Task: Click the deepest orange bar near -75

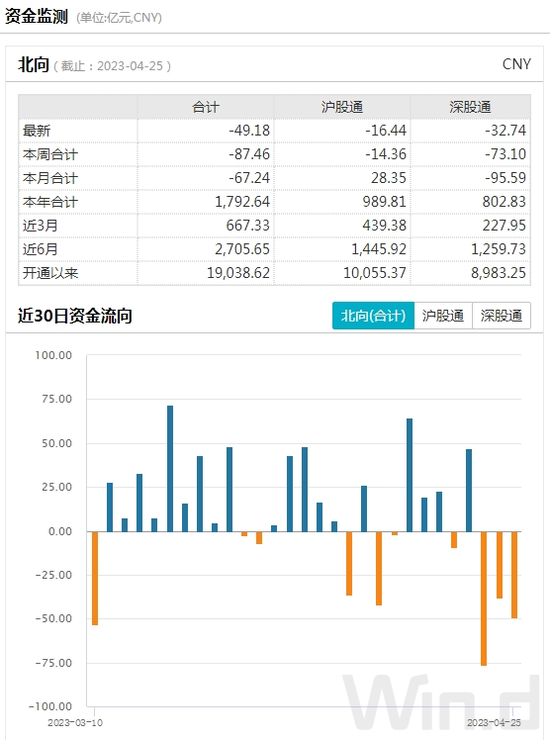Action: 484,598
